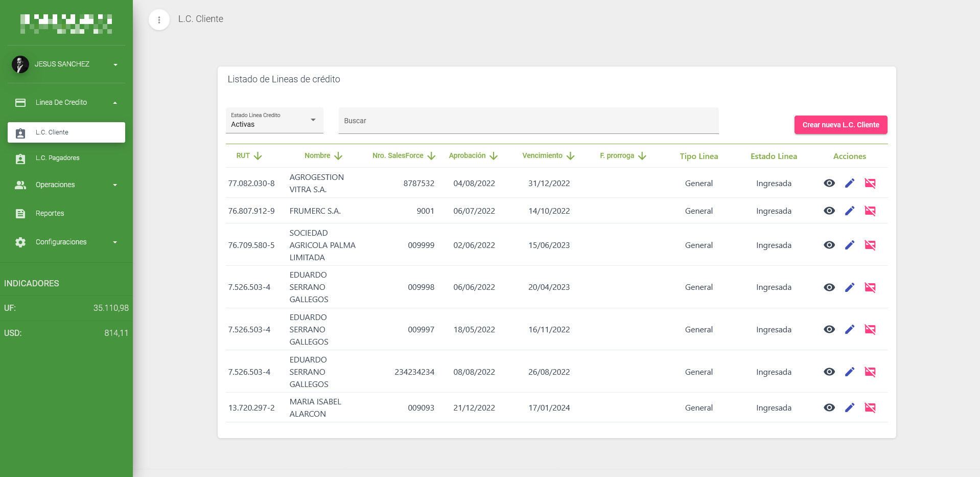Image resolution: width=980 pixels, height=477 pixels.
Task: Click pencil icon for AGROGESTION VITRA S.A.
Action: (849, 184)
